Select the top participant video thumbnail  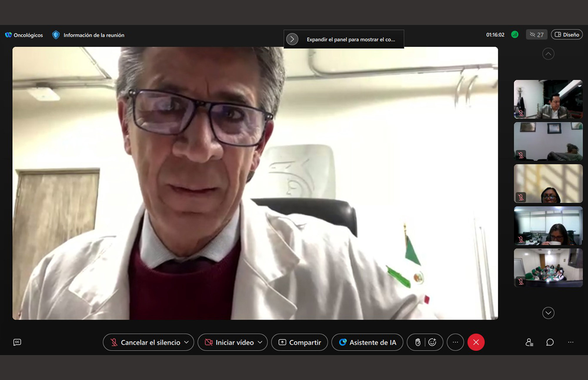548,99
